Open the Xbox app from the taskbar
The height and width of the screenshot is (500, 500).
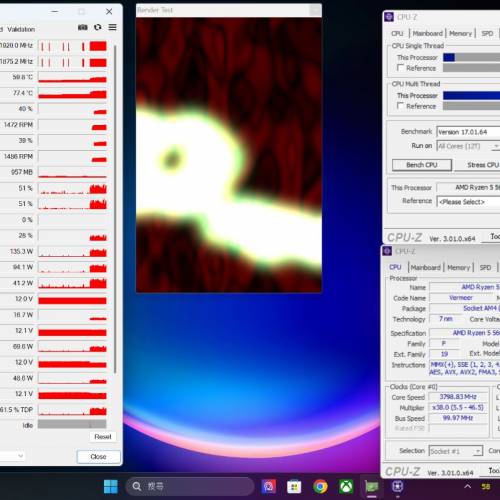346,487
